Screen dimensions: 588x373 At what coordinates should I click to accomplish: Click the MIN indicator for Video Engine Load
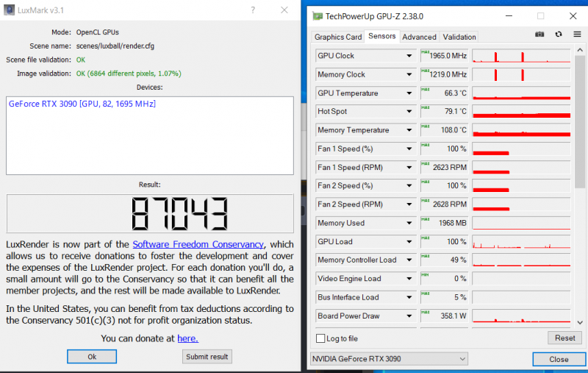coord(426,274)
